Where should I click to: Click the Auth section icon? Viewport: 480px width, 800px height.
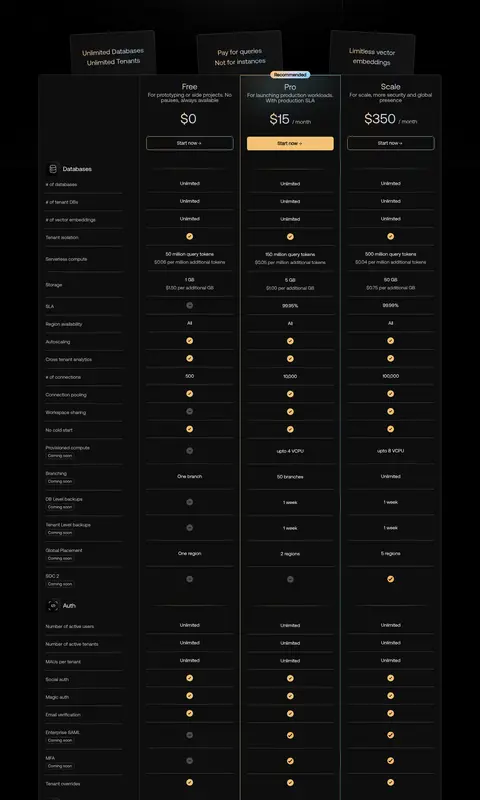coord(53,606)
